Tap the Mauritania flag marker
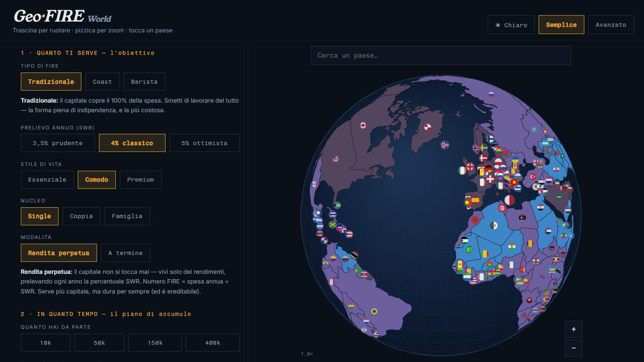The width and height of the screenshot is (644, 362). (x=469, y=250)
